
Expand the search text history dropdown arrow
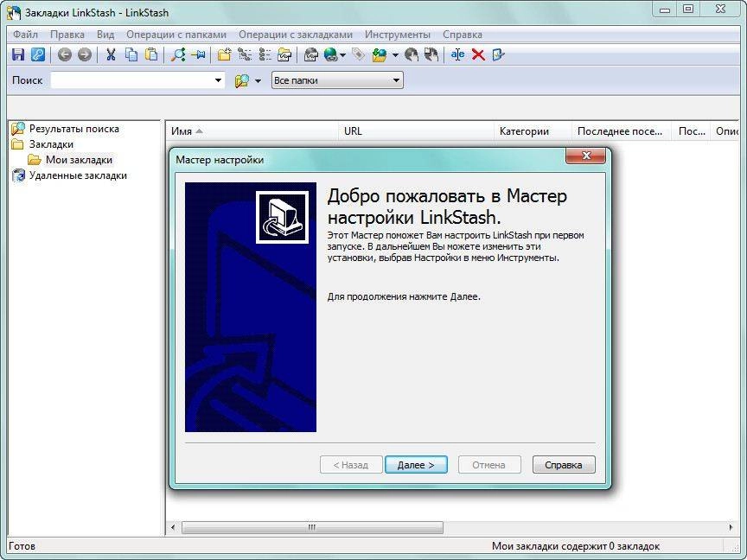[x=218, y=80]
